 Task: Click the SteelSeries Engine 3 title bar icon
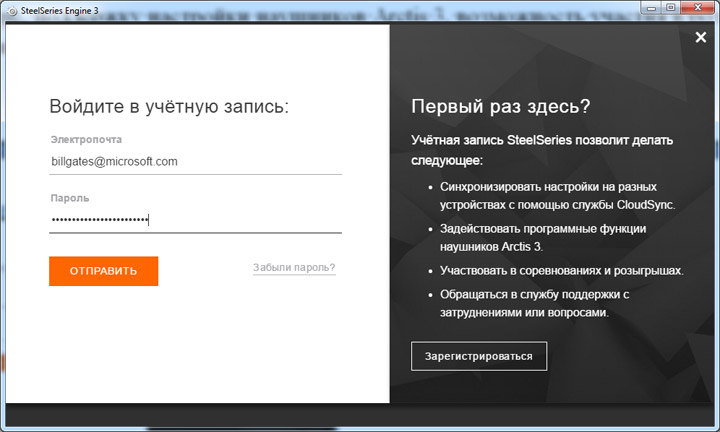12,11
